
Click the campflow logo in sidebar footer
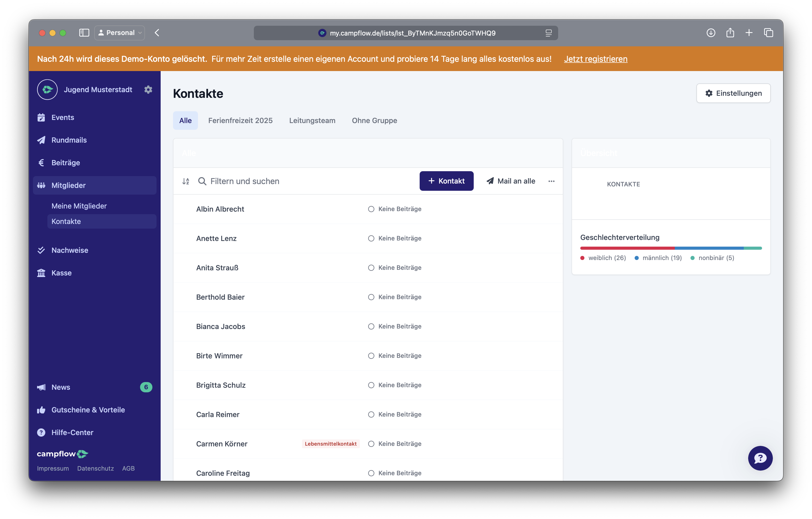pyautogui.click(x=62, y=454)
